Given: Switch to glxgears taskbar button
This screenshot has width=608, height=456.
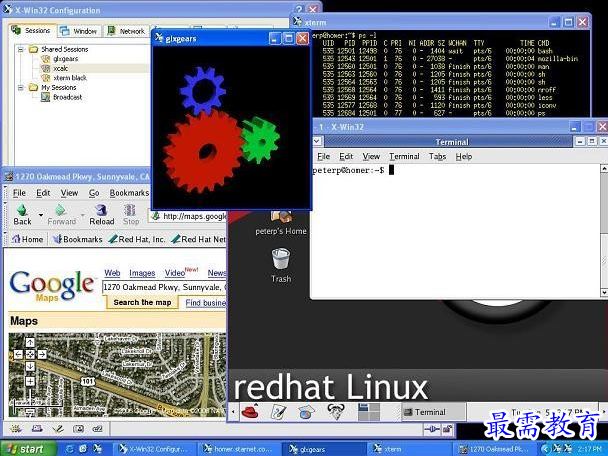Looking at the screenshot, I should point(323,449).
